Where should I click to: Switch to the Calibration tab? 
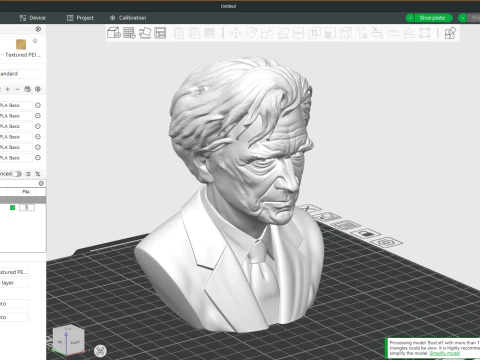click(x=128, y=18)
